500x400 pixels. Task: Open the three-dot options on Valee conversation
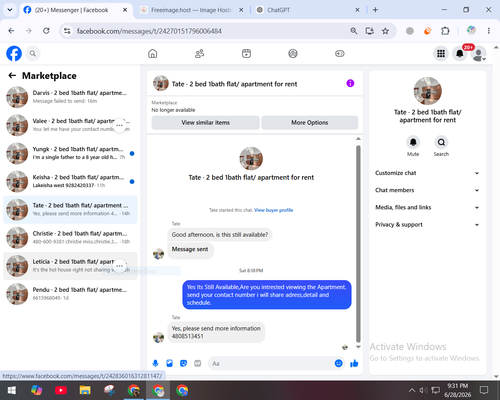120,125
